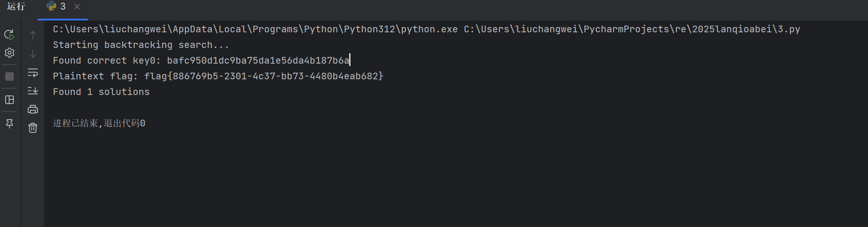The width and height of the screenshot is (868, 227).
Task: Open the restore layout icon
Action: [10, 100]
